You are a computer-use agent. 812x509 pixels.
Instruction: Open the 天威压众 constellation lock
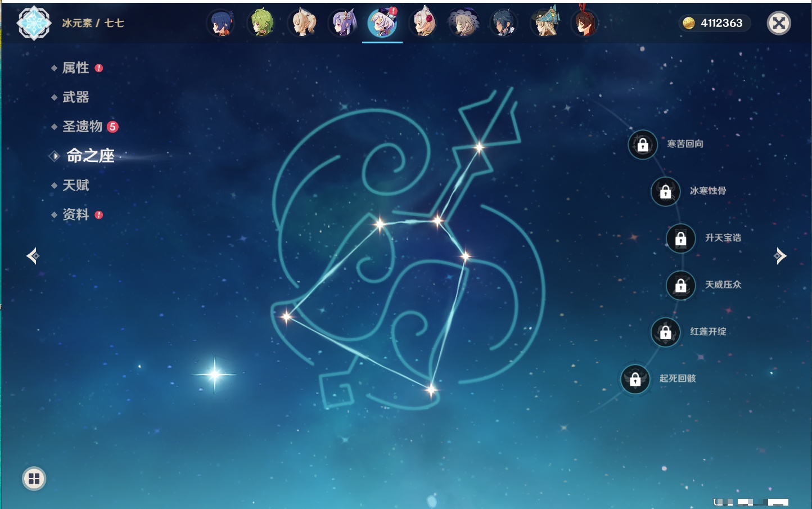(681, 285)
